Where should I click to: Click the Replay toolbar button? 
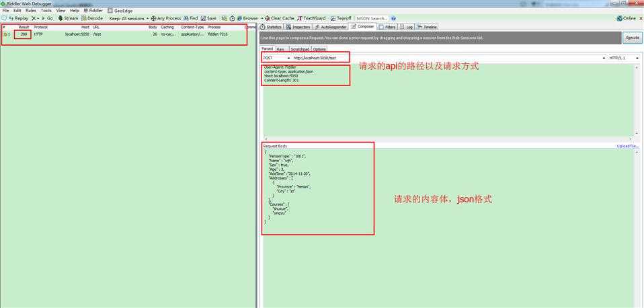18,18
